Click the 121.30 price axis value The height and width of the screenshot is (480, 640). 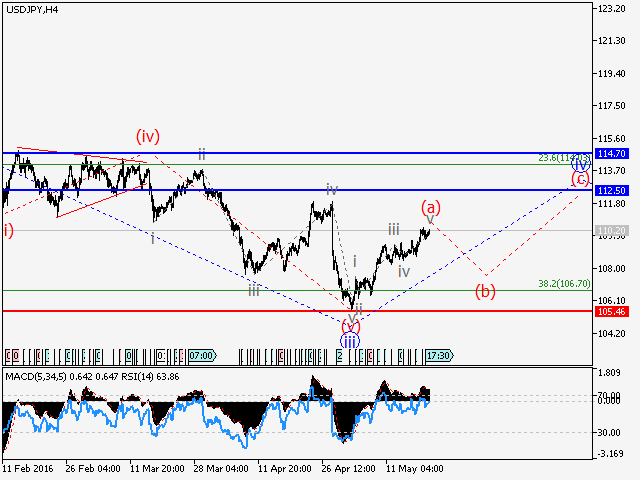[x=611, y=40]
